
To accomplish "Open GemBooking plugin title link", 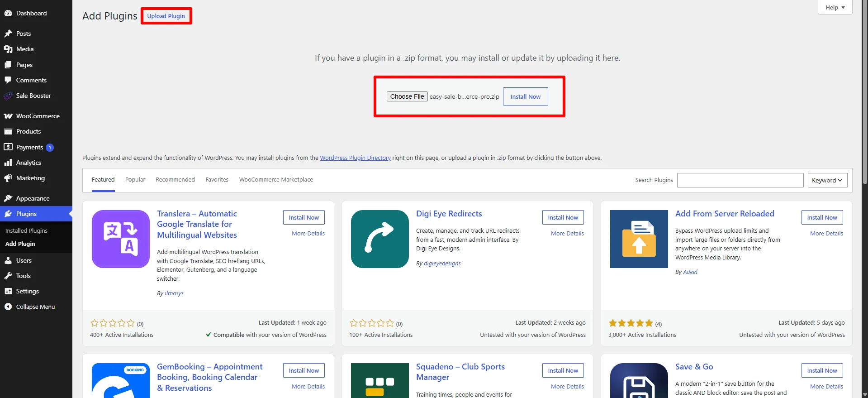I will 209,377.
